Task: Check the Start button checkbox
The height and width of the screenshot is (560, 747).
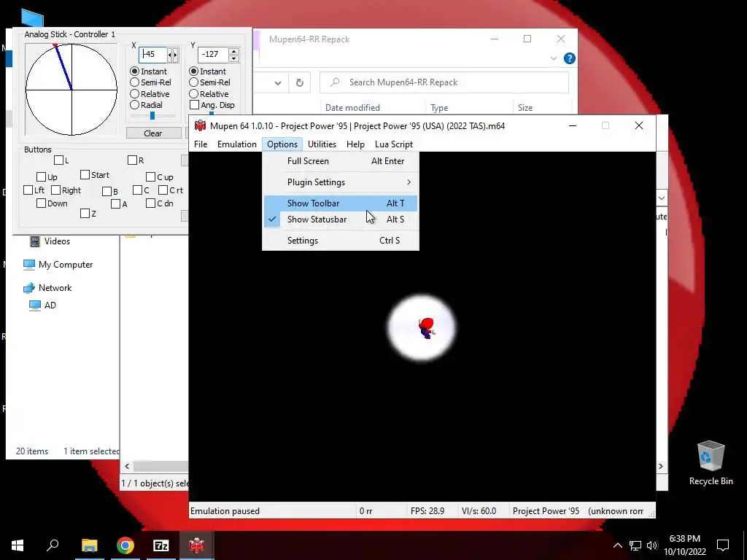Action: (85, 175)
